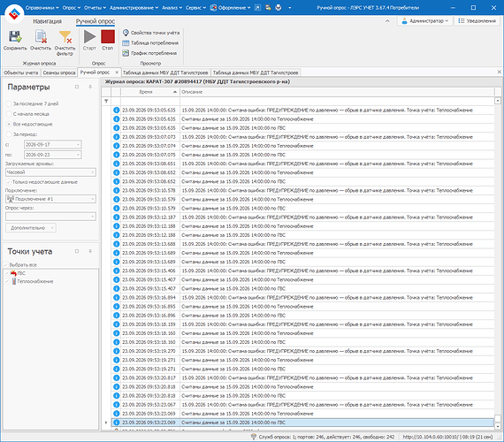
Task: Open График потребления chart
Action: coord(149,53)
